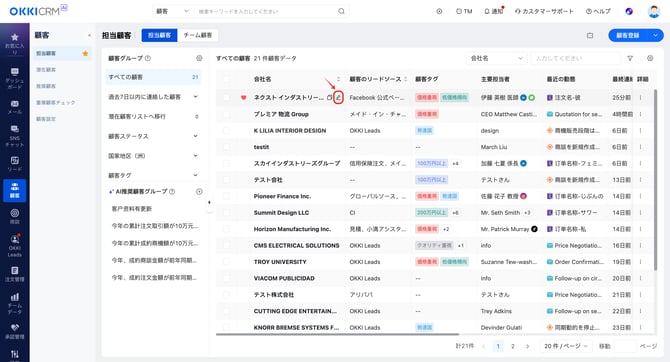Go to page 2 of results

[513, 346]
